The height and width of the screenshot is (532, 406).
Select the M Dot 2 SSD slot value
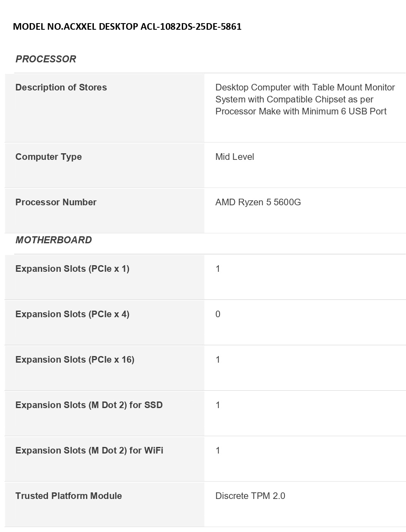point(218,405)
